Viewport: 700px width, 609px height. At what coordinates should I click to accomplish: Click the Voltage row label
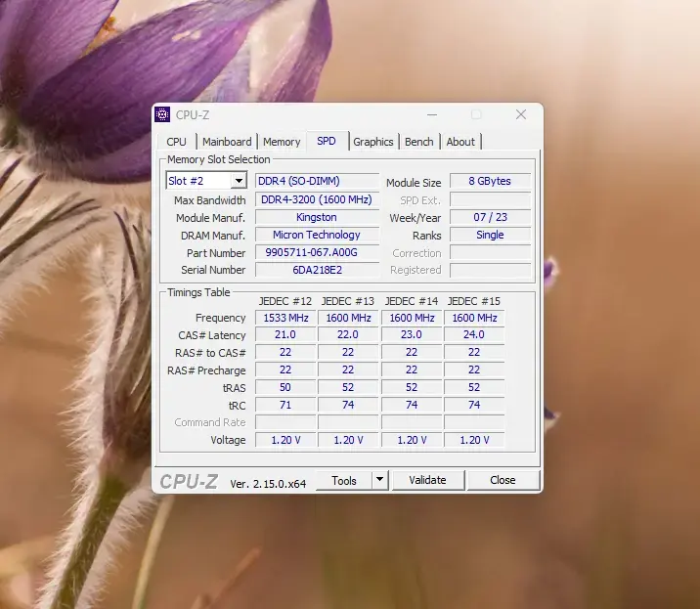pos(228,440)
